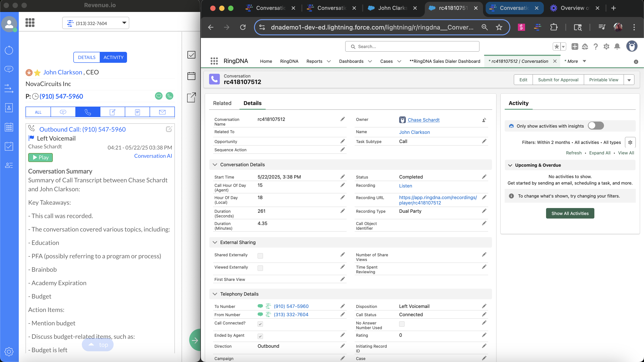Select the email filter envelope icon
The image size is (644, 362).
pos(162,112)
